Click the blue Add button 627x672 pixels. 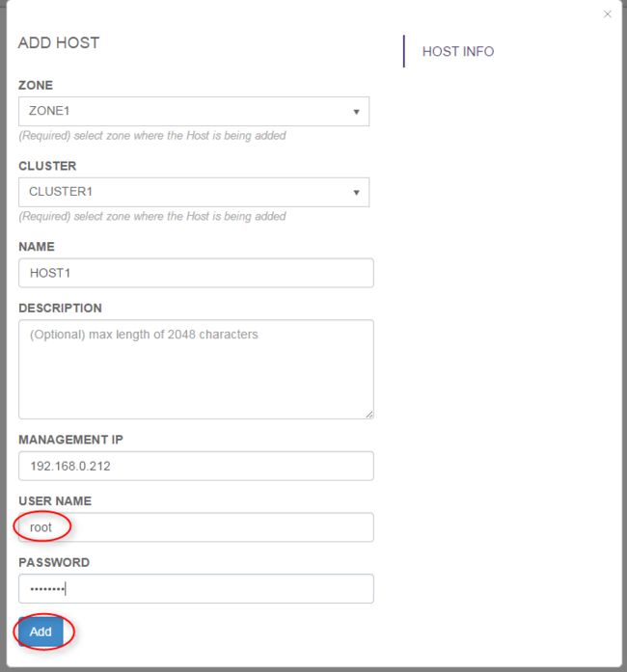pyautogui.click(x=41, y=632)
